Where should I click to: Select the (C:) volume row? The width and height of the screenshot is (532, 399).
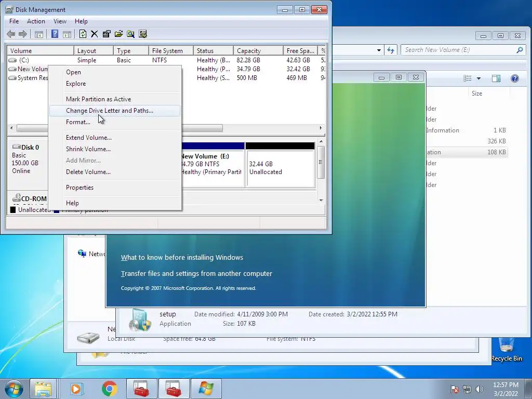(x=166, y=60)
